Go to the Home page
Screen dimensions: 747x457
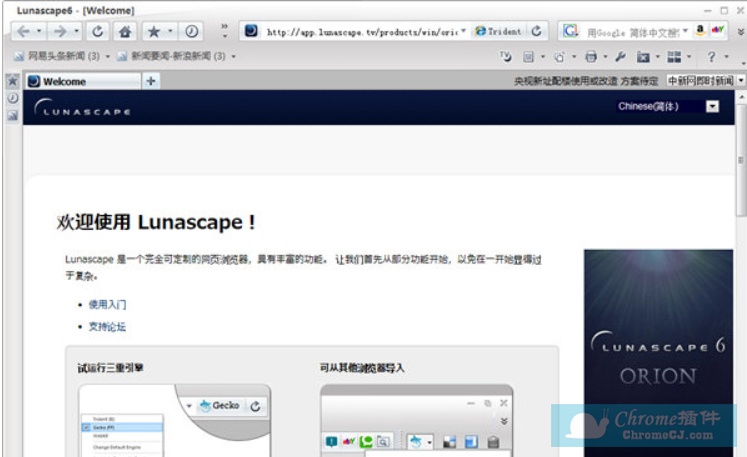tap(125, 32)
